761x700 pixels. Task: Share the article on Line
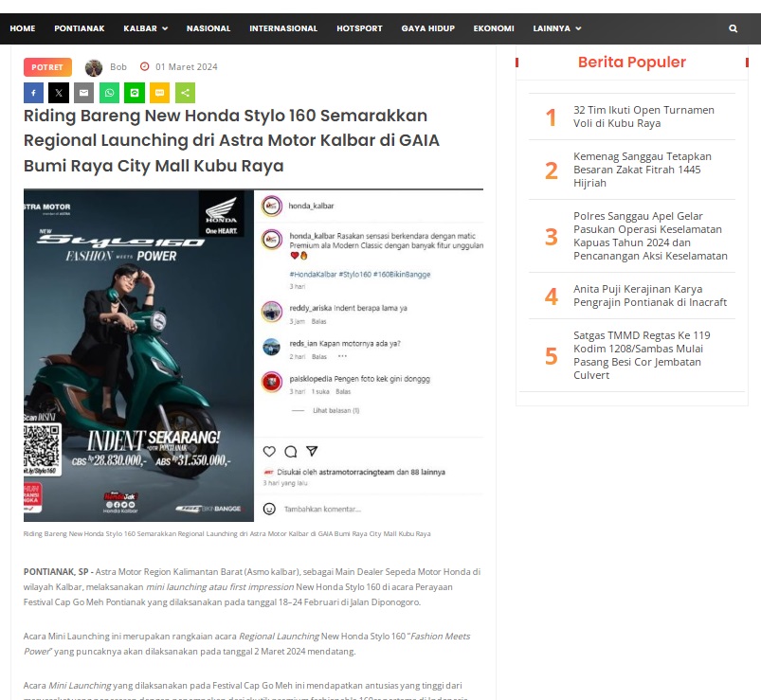click(x=135, y=93)
